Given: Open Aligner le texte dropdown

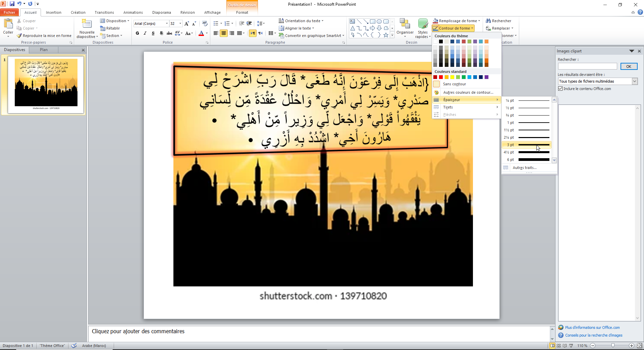Looking at the screenshot, I should click(297, 28).
